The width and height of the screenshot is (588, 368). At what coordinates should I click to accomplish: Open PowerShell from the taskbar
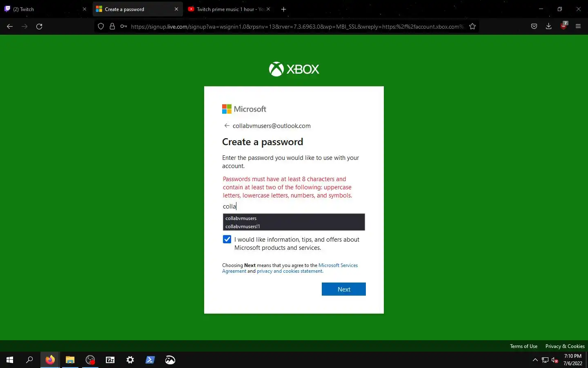pos(150,360)
